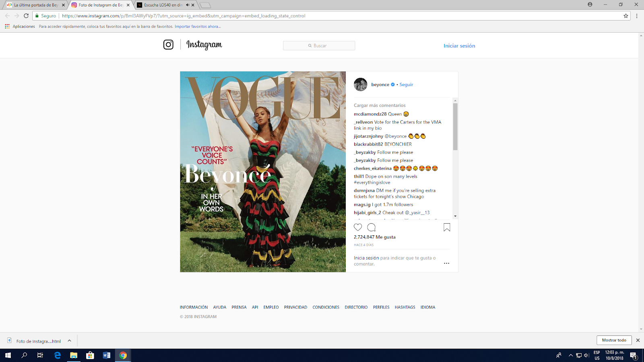Screen dimensions: 644x362
Task: Open mcdiamondz28 commenter profile
Action: [370, 114]
